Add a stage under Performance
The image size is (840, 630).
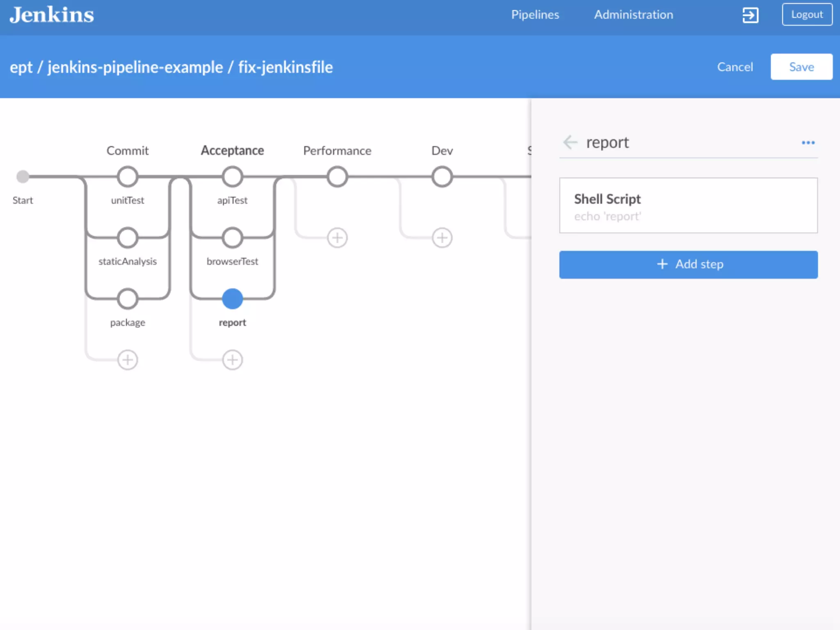pos(337,238)
